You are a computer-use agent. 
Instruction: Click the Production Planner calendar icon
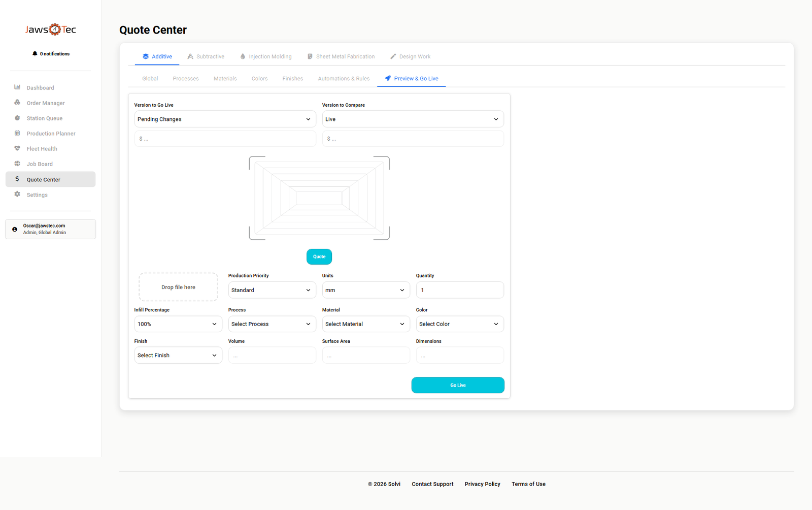click(x=17, y=133)
